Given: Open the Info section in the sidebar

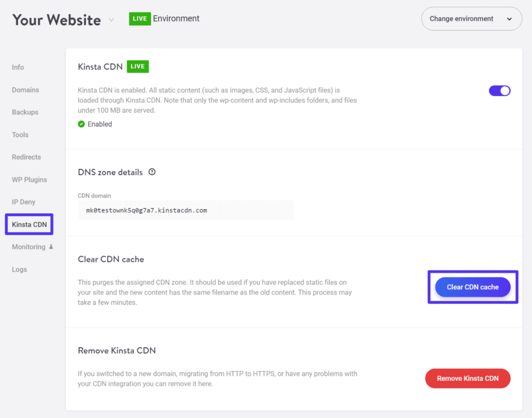Looking at the screenshot, I should [18, 67].
